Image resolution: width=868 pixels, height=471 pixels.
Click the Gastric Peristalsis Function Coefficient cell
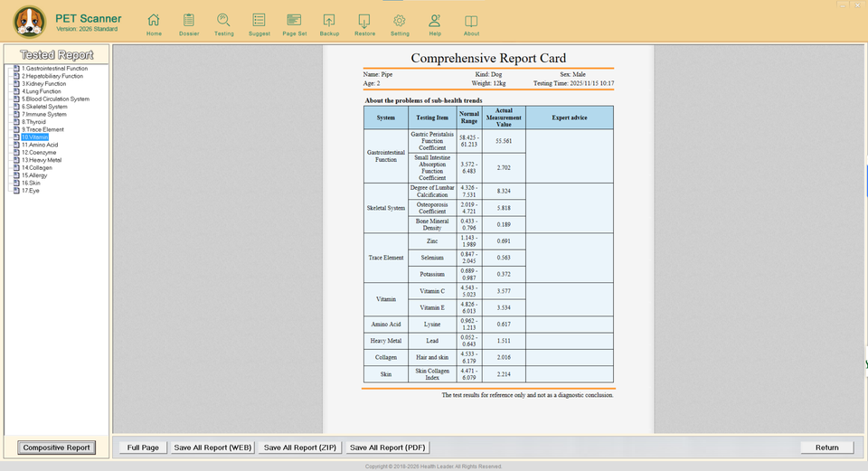(432, 141)
